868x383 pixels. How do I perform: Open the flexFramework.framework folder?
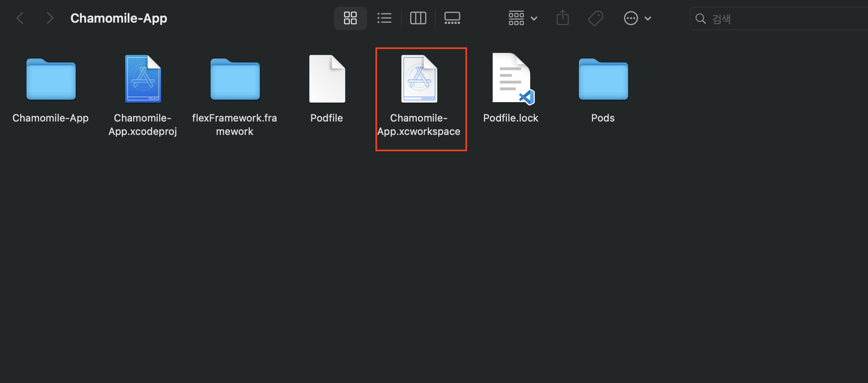[x=234, y=80]
